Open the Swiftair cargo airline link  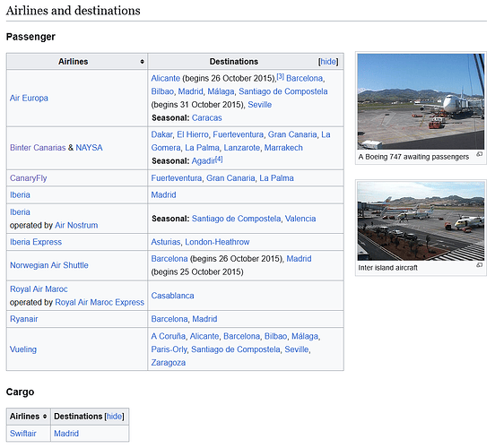(23, 434)
